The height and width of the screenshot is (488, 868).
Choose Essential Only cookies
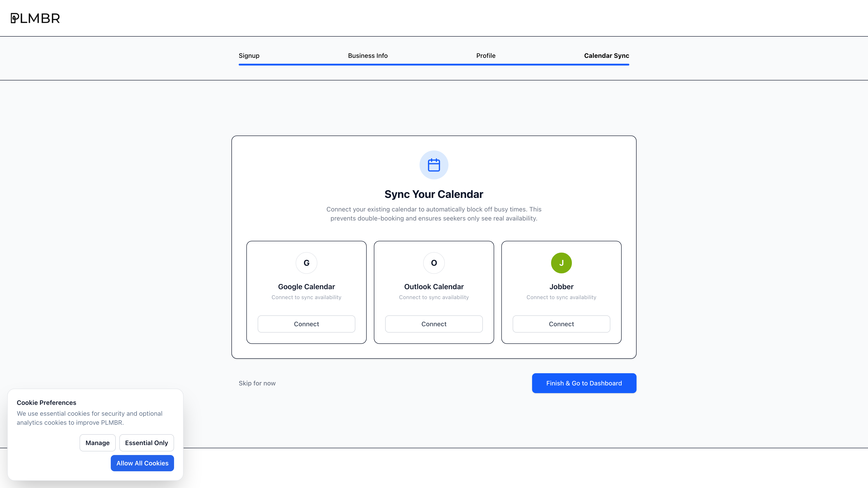coord(146,443)
